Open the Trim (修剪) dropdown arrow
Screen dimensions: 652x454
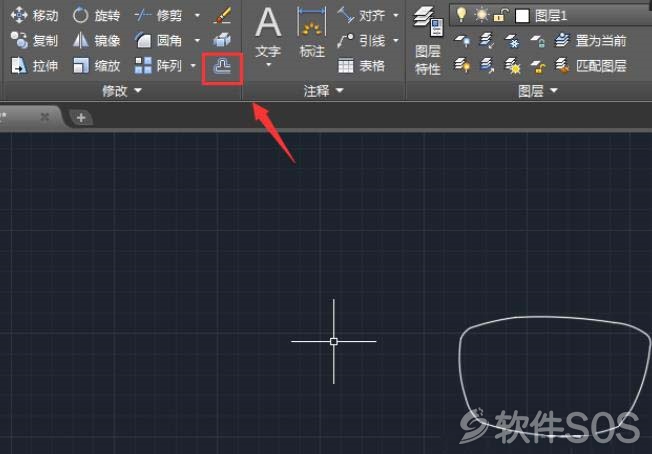pyautogui.click(x=197, y=16)
